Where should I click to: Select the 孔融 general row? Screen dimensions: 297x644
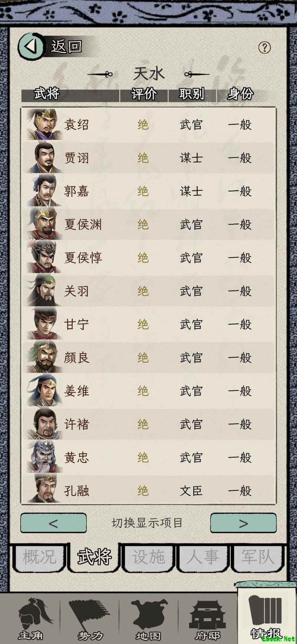148,490
